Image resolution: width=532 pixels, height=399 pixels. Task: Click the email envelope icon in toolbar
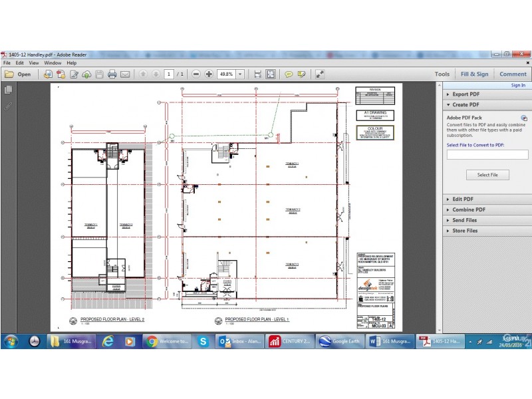125,74
